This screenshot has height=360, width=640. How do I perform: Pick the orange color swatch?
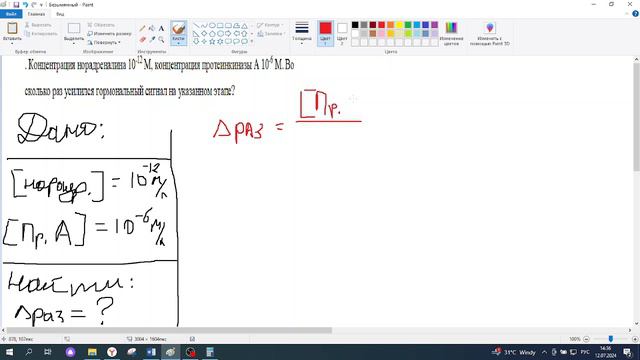[390, 25]
